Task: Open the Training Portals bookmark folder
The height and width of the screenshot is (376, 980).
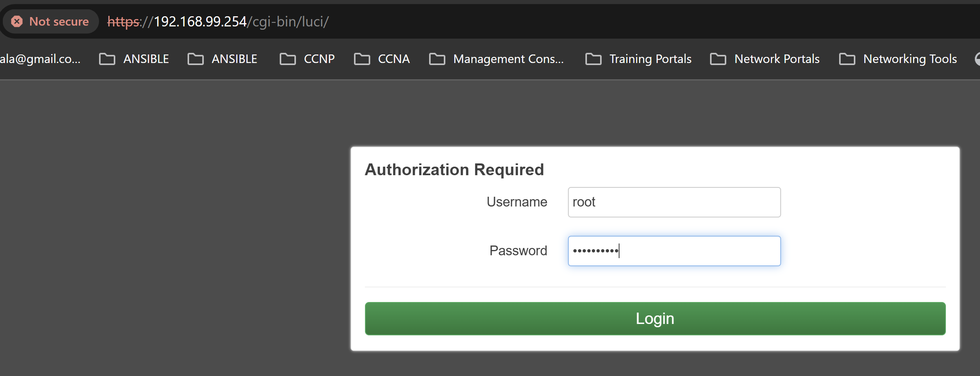Action: 639,59
